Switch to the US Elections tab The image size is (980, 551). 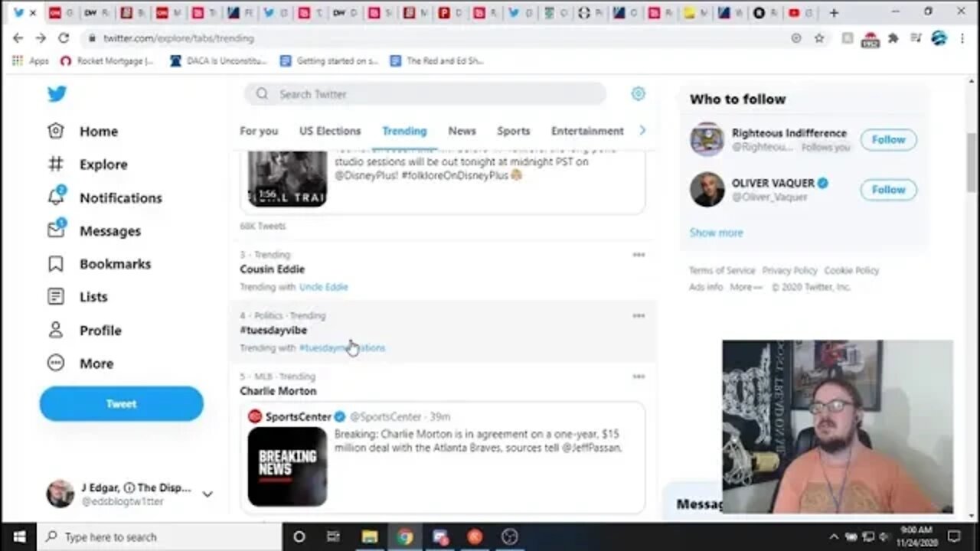[330, 131]
